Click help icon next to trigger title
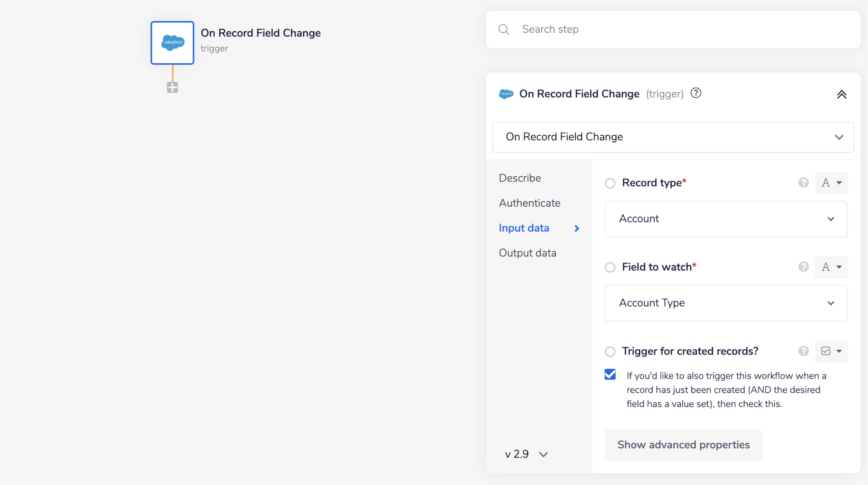868x485 pixels. [696, 93]
